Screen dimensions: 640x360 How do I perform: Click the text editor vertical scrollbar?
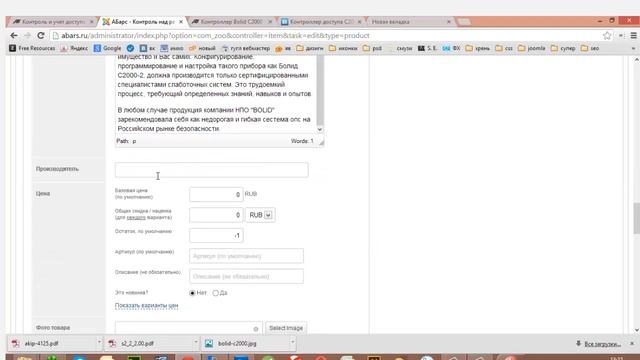(x=320, y=91)
